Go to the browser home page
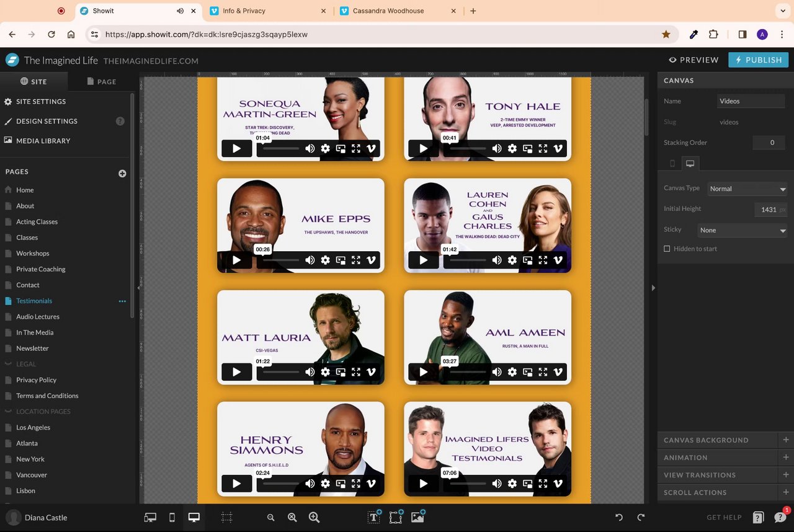 [x=71, y=35]
